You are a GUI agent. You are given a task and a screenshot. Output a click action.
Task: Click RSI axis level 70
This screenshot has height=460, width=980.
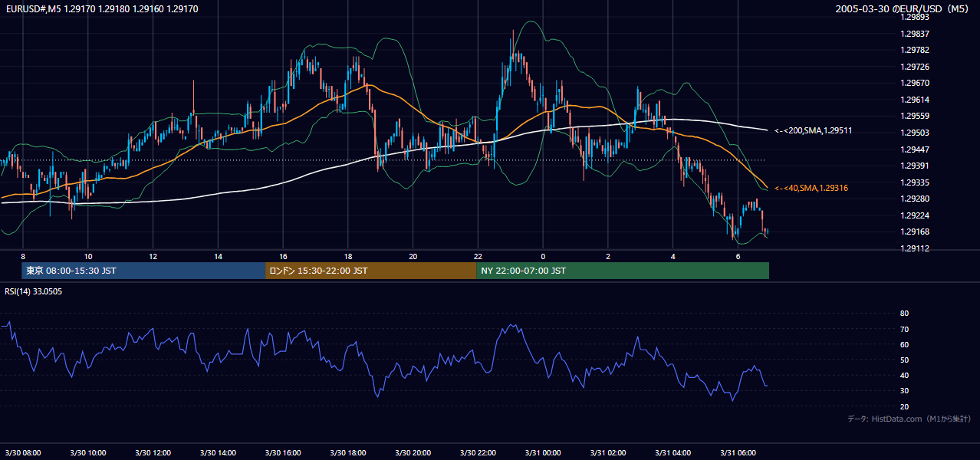click(904, 329)
